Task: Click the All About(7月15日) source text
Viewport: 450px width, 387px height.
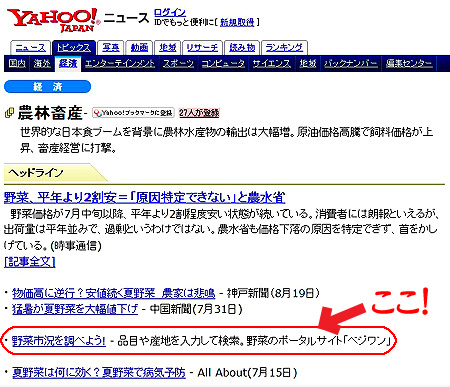Action: pyautogui.click(x=247, y=372)
